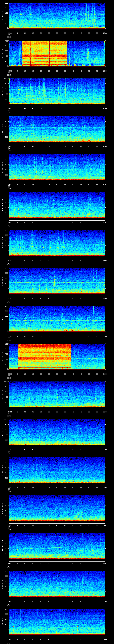Screen dimensions: 114x644
Task: Click the 50-second tick label under the 2:26:00 panel
Action: click(89, 487)
